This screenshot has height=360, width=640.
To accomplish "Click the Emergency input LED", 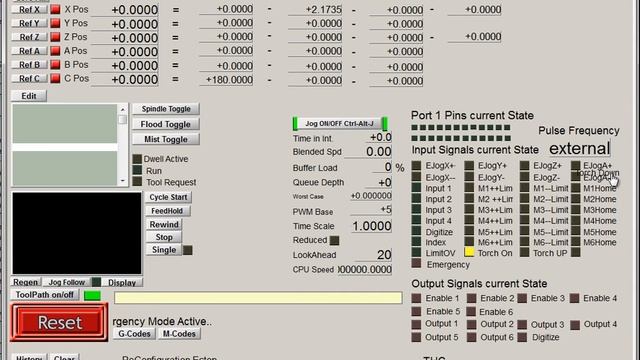I will click(416, 263).
